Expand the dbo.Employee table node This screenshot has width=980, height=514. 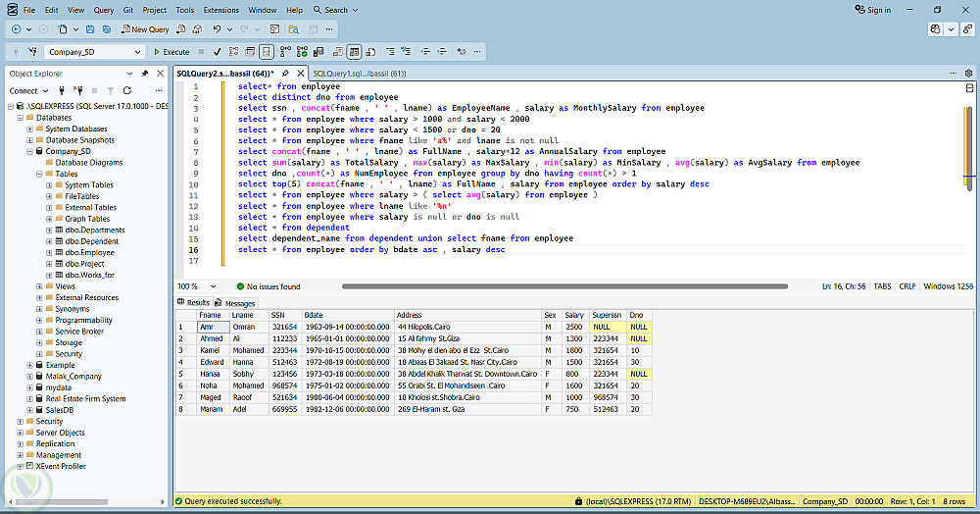coord(50,252)
